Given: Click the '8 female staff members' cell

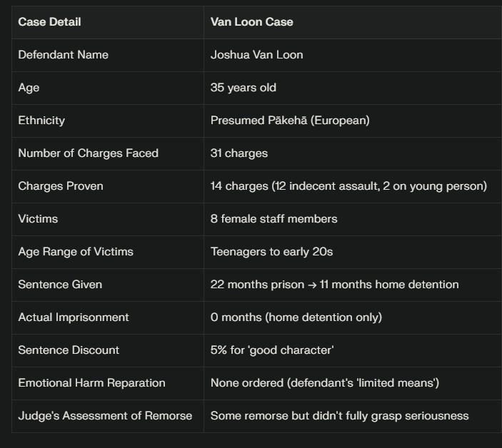Looking at the screenshot, I should pos(273,218).
